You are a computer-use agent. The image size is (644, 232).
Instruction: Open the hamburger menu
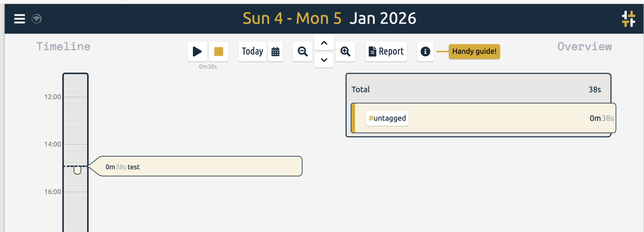coord(19,19)
